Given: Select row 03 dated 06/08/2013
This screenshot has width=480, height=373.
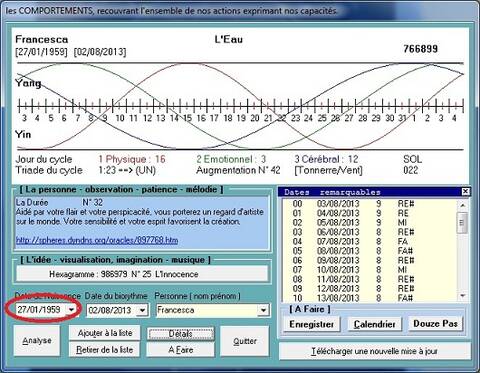Looking at the screenshot, I should pos(369,232).
